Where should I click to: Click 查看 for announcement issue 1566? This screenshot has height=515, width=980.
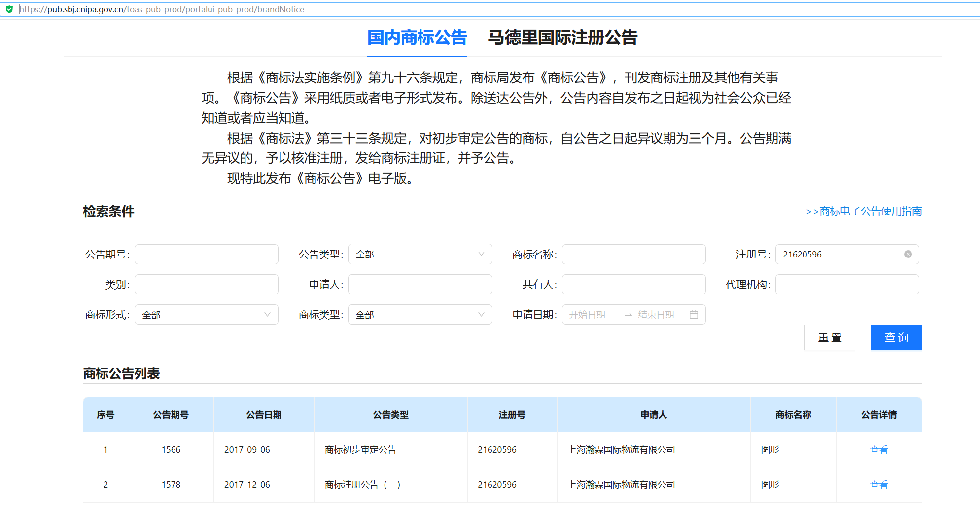878,449
